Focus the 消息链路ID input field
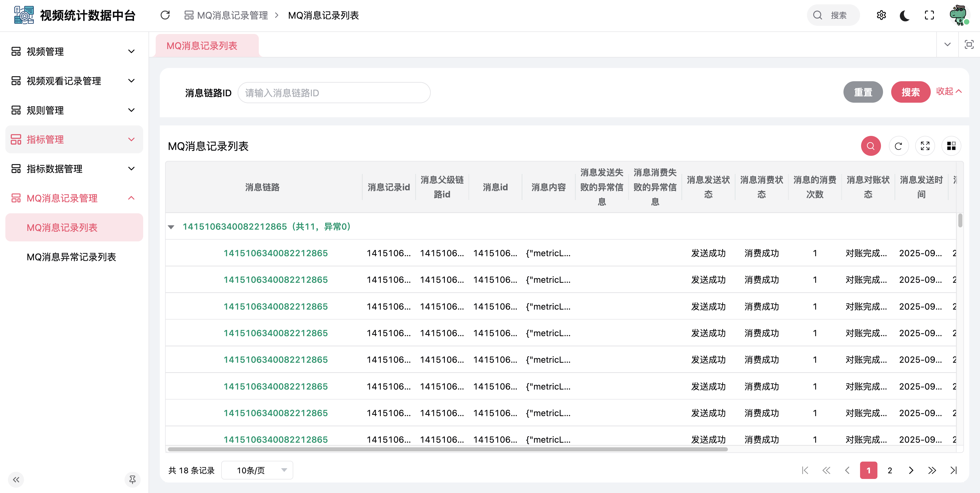The width and height of the screenshot is (980, 493). [334, 93]
